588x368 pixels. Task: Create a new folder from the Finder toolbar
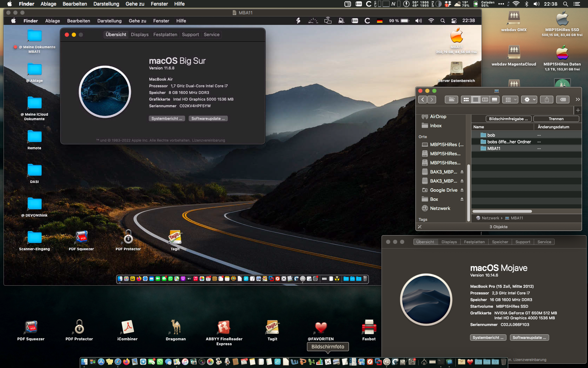point(451,100)
